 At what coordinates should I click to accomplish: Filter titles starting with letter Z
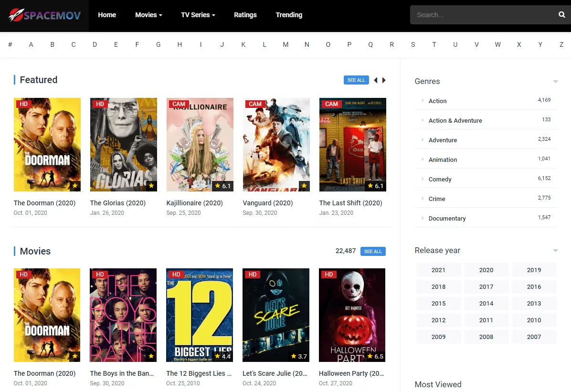click(x=561, y=44)
